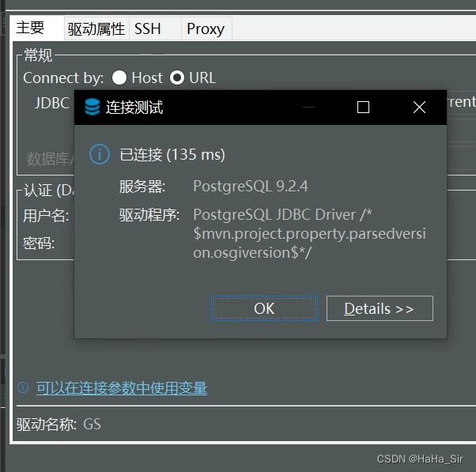This screenshot has width=476, height=472.
Task: Click the blue info icon next to 已连接
Action: (x=100, y=154)
